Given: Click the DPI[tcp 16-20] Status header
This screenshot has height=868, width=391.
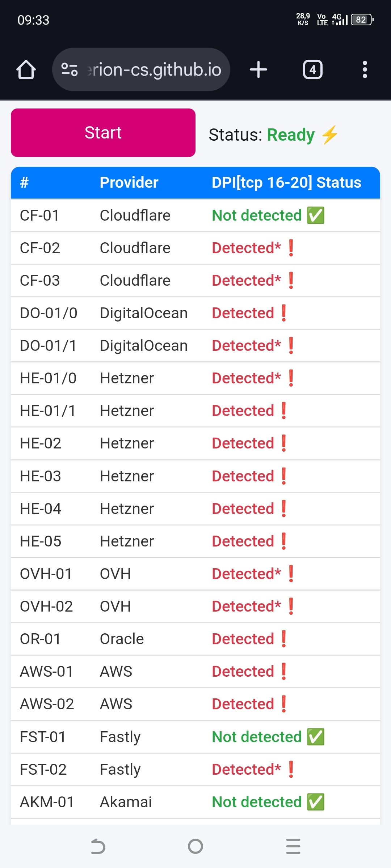Looking at the screenshot, I should pos(286,183).
